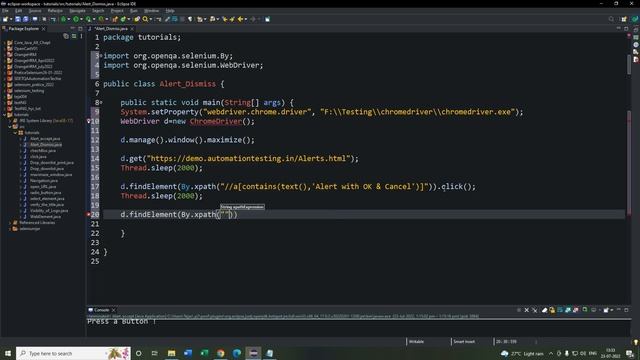Screen dimensions: 640x360
Task: Toggle Scroll Lock in the Console toolbar
Action: (552, 310)
